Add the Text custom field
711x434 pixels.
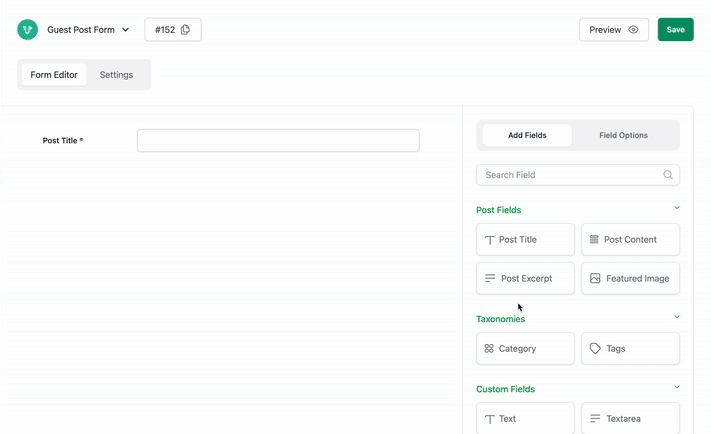pyautogui.click(x=525, y=419)
